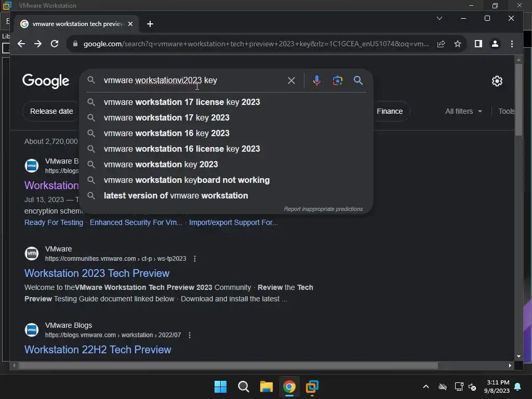
Task: Bookmark this page with the star icon
Action: click(x=458, y=44)
